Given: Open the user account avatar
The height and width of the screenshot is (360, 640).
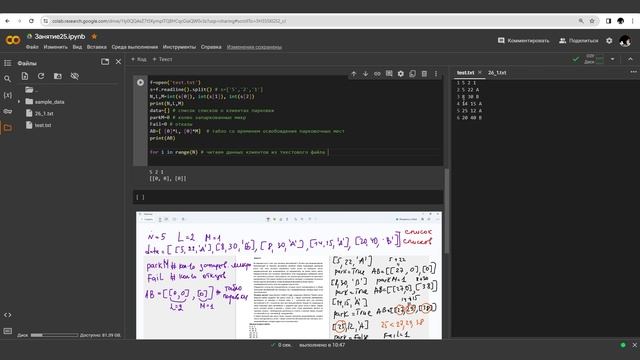Looking at the screenshot, I should pyautogui.click(x=625, y=40).
